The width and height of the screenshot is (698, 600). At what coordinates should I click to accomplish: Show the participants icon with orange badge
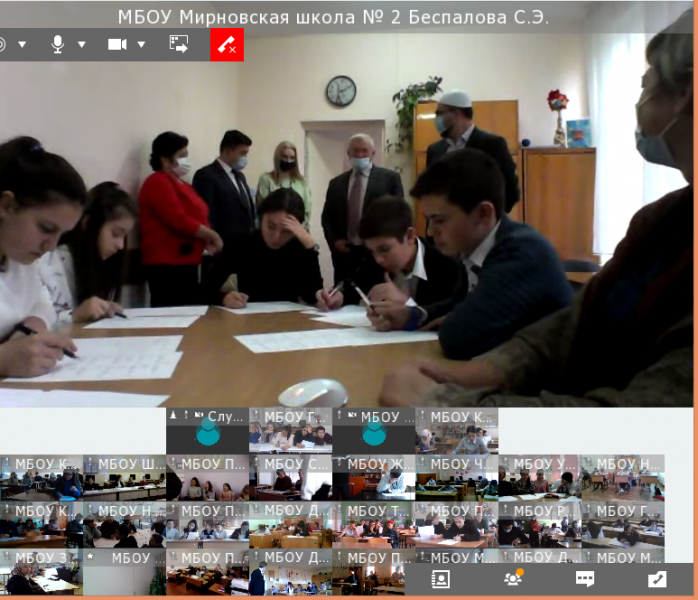[x=513, y=579]
